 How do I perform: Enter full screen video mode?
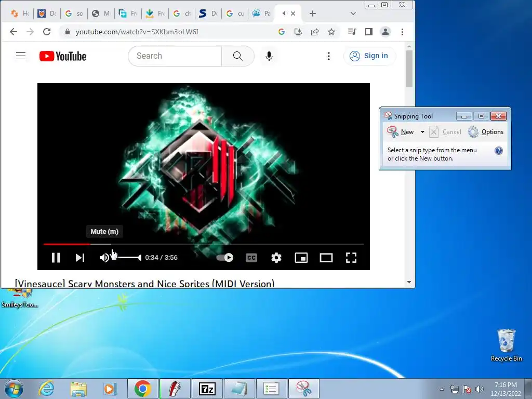[351, 258]
